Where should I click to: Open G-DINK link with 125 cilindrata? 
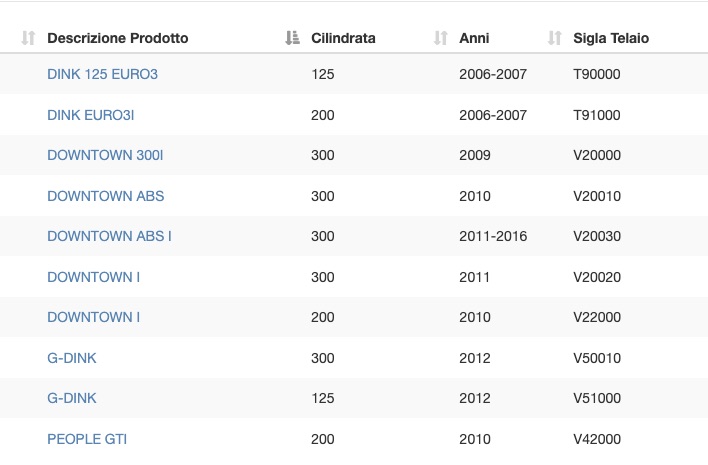click(x=72, y=398)
